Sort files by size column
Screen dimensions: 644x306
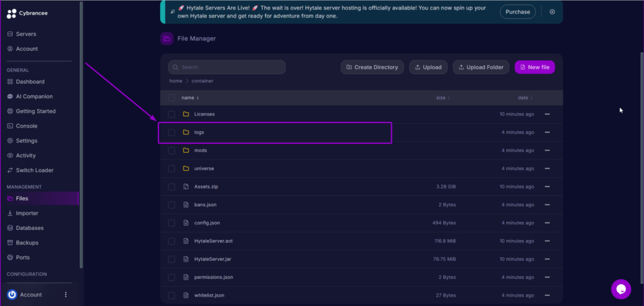443,98
